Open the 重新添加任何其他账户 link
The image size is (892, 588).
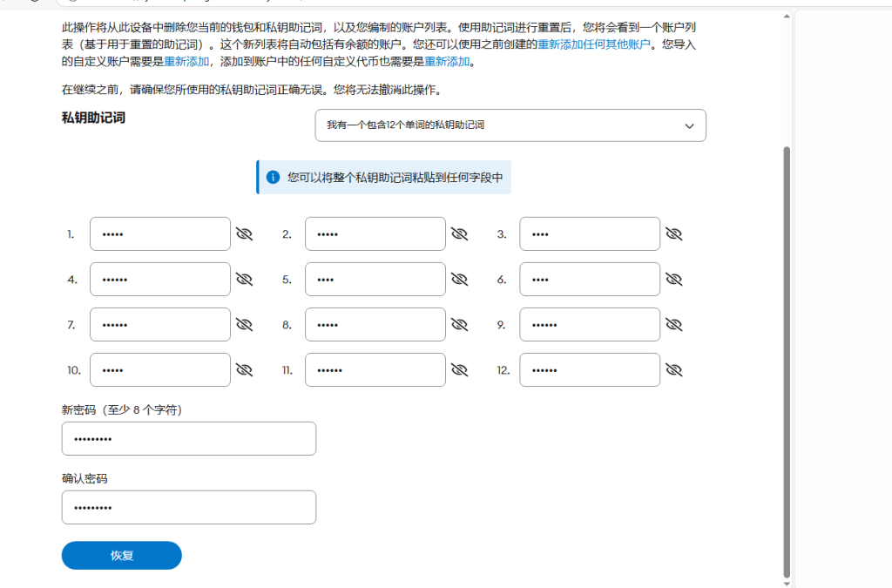tap(593, 44)
